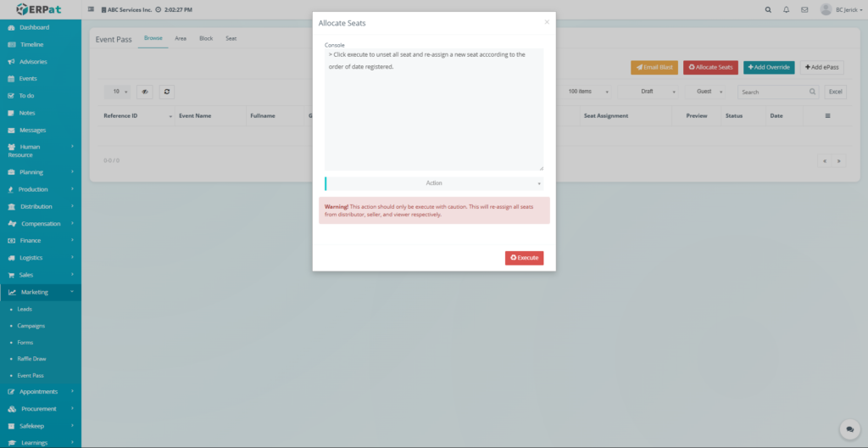Expand the Compensation menu
This screenshot has height=448, width=868.
pos(41,223)
